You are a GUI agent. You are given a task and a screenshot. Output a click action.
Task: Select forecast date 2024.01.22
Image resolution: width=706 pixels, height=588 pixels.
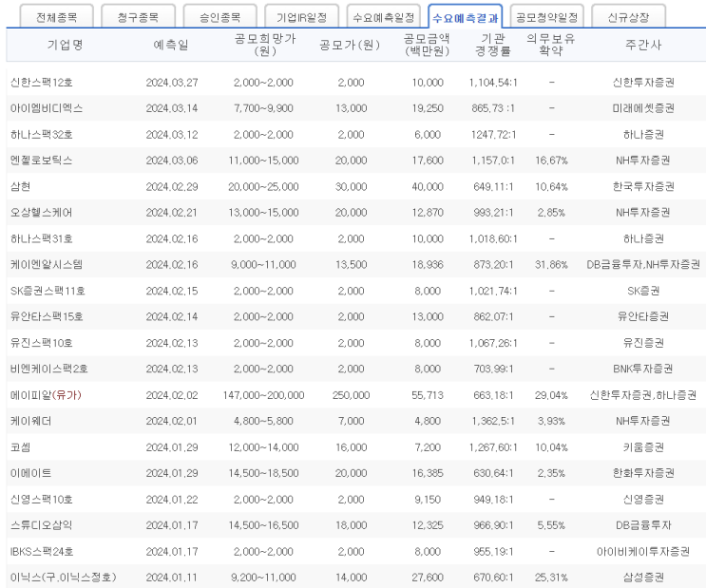pos(172,499)
